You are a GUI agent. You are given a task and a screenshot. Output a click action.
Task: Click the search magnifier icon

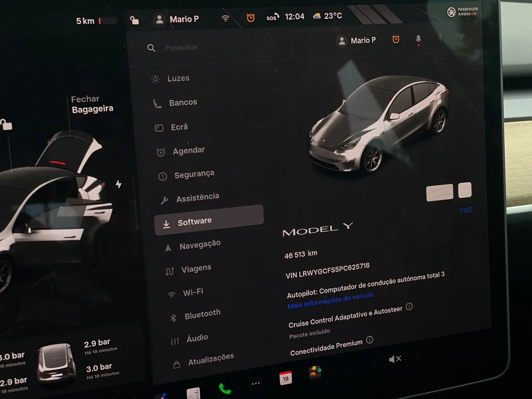[x=151, y=48]
